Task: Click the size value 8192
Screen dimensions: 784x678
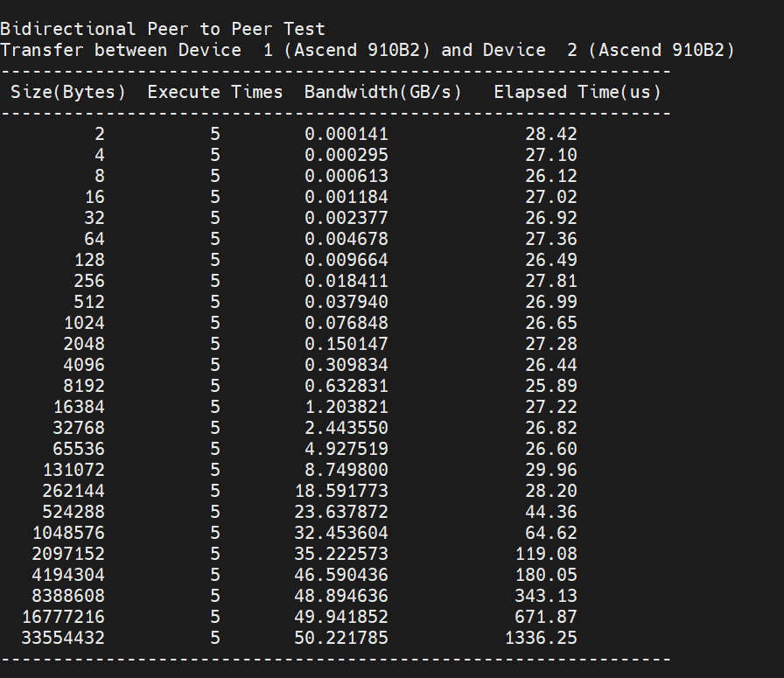Action: (x=84, y=386)
